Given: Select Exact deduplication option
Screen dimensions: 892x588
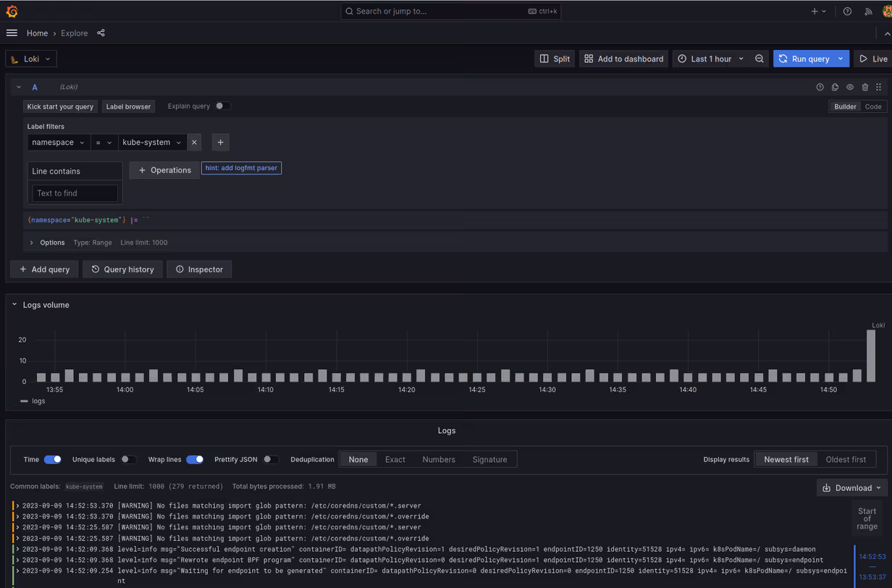Looking at the screenshot, I should [x=395, y=460].
